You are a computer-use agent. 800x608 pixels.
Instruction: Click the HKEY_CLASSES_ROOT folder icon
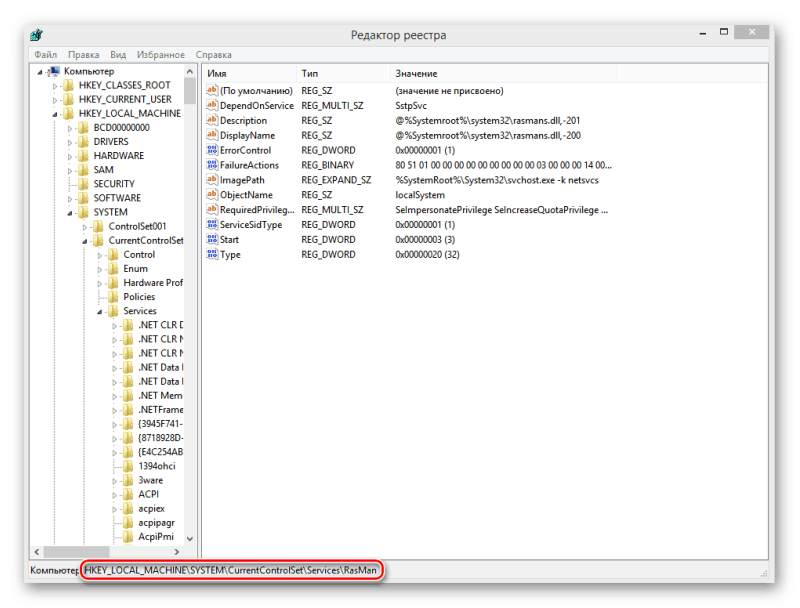(68, 85)
